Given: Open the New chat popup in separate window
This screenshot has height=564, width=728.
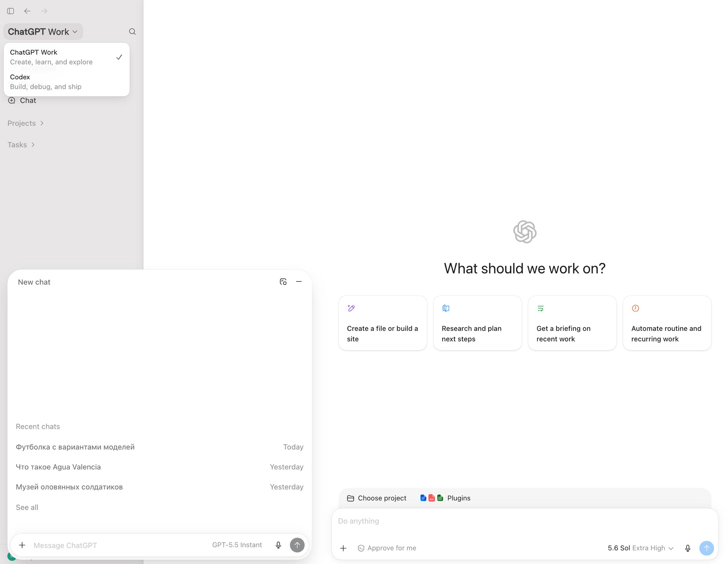Looking at the screenshot, I should 283,281.
